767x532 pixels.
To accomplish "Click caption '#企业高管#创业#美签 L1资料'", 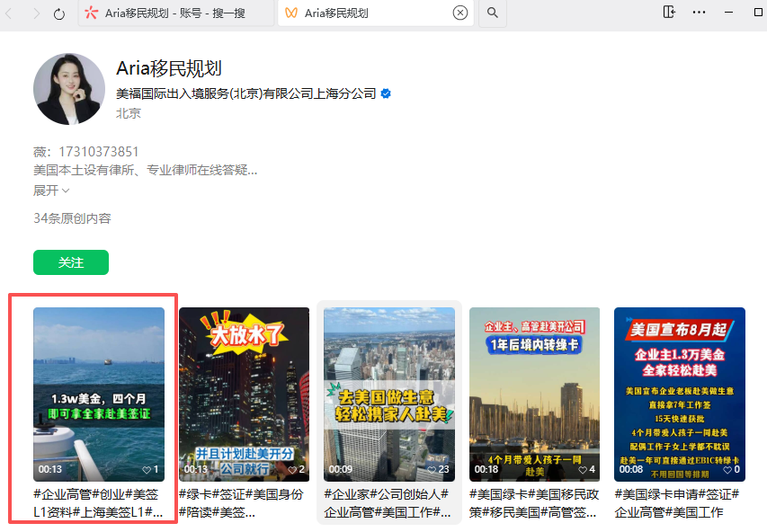I will [98, 503].
